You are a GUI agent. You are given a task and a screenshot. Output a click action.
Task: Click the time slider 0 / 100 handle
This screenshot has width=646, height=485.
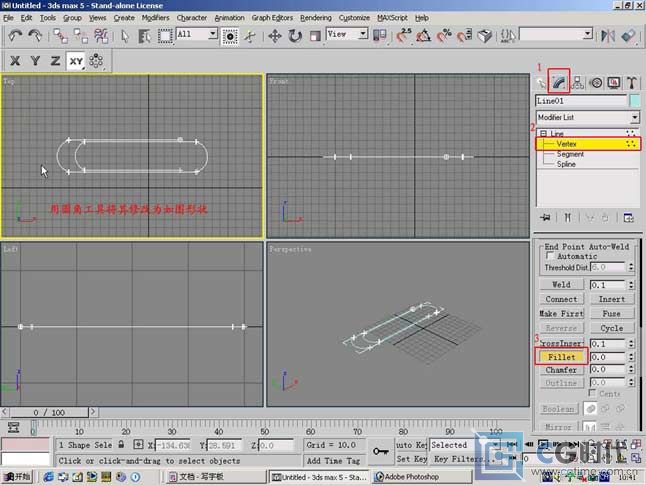(x=49, y=412)
